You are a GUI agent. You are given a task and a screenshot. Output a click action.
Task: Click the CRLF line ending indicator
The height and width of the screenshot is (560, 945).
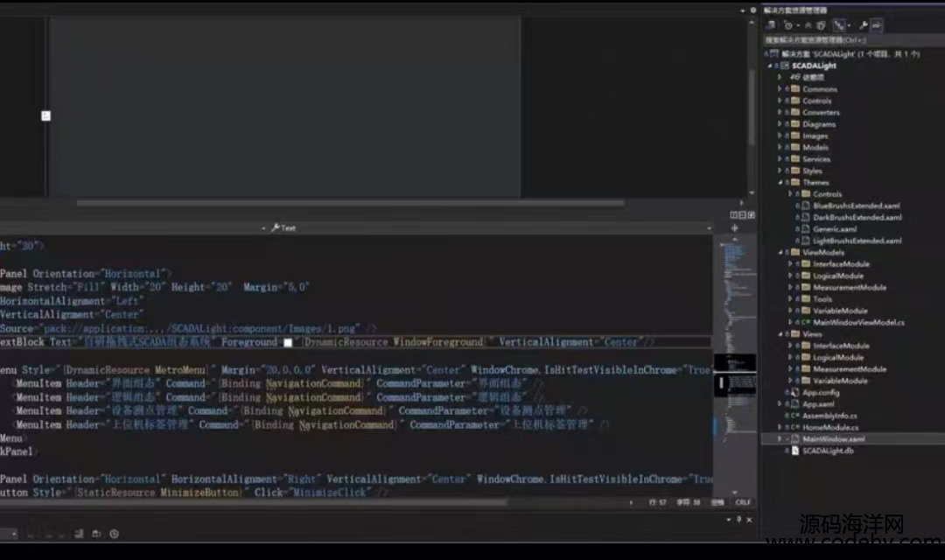(x=743, y=502)
